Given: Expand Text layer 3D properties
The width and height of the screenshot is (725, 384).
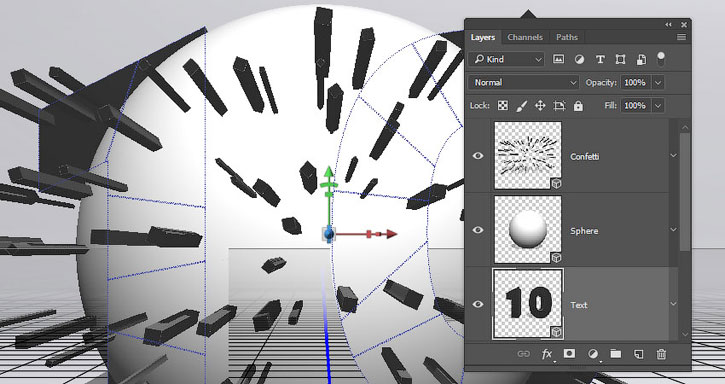Looking at the screenshot, I should (x=674, y=304).
